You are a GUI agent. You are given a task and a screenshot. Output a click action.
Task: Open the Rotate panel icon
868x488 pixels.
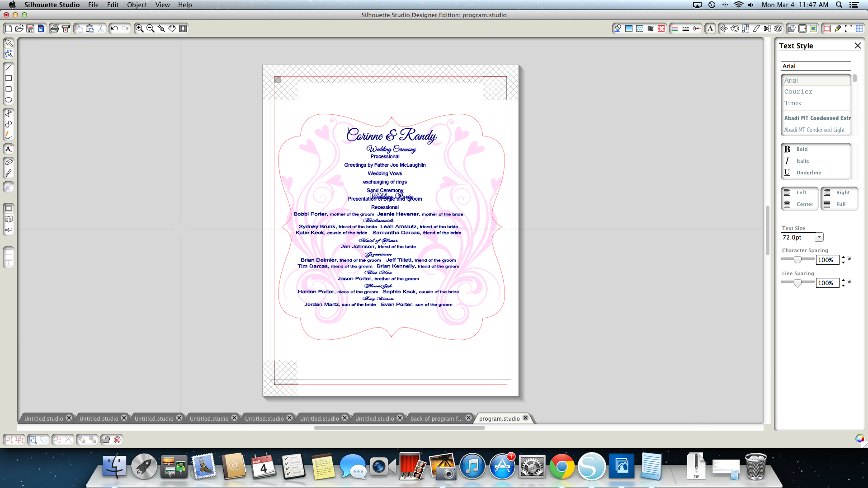coord(735,28)
